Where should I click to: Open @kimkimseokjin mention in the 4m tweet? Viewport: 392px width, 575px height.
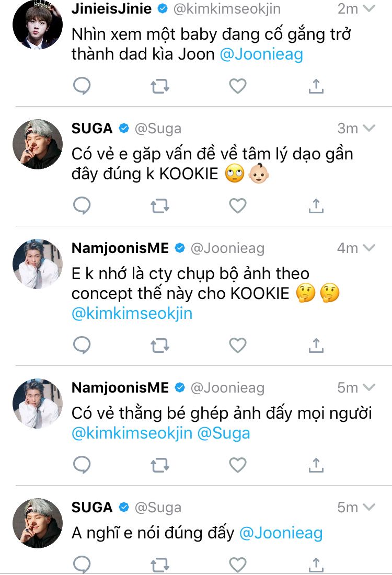pos(132,313)
